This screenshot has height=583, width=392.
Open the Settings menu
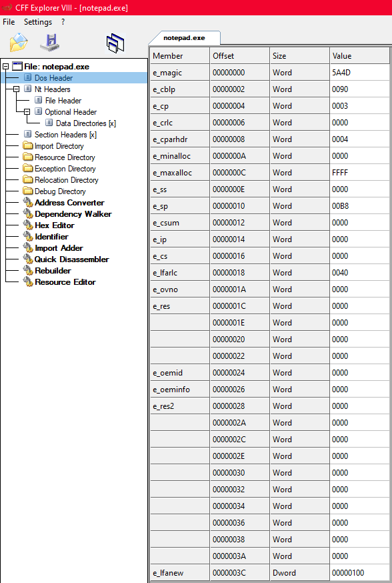38,22
